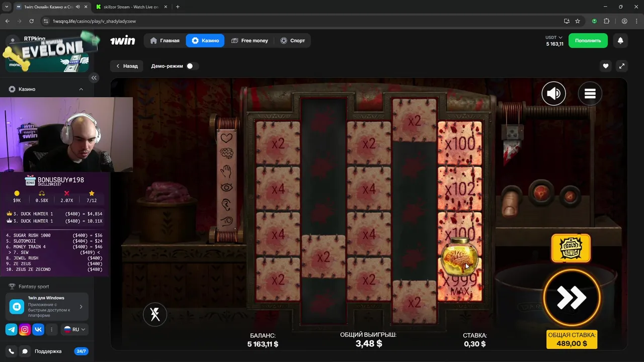Open the Instagram social link
Viewport: 644px width, 362px height.
(x=25, y=329)
